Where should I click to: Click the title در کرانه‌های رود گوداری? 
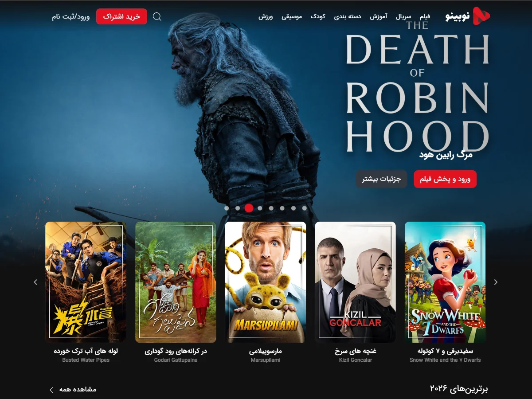[x=176, y=351]
